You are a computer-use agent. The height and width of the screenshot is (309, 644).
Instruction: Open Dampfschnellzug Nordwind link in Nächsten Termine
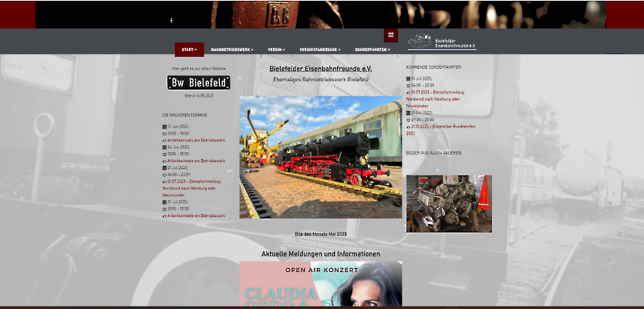pos(192,188)
